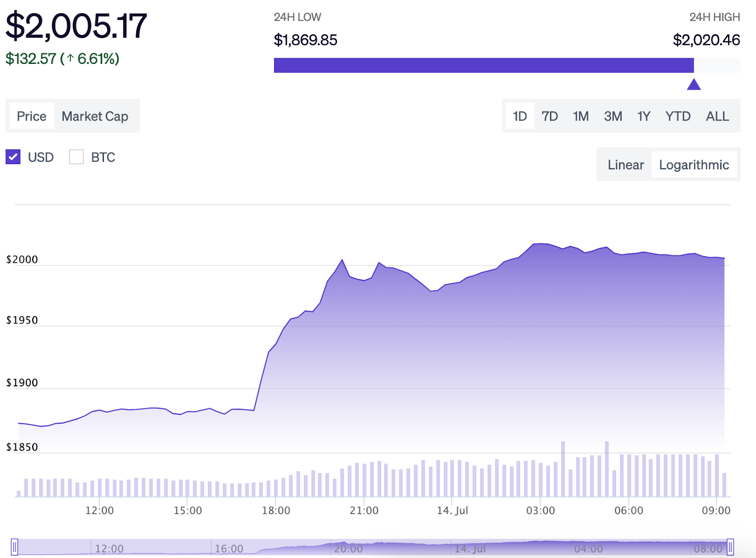This screenshot has width=756, height=558.
Task: Select the 1Y time range
Action: tap(644, 116)
